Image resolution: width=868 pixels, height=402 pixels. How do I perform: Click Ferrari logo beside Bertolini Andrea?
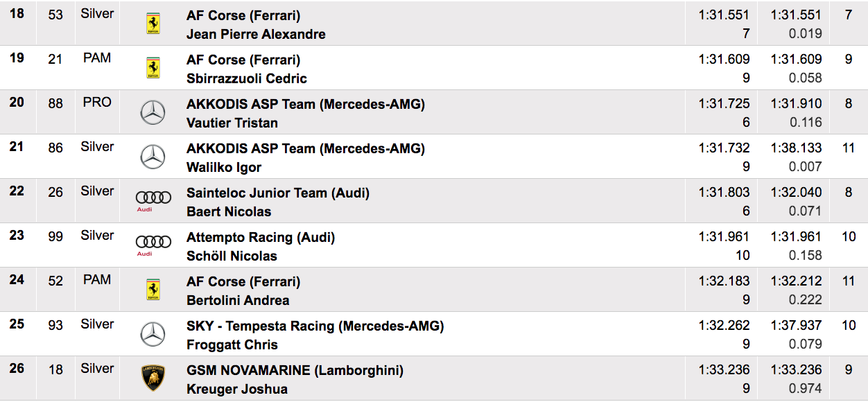tap(153, 290)
